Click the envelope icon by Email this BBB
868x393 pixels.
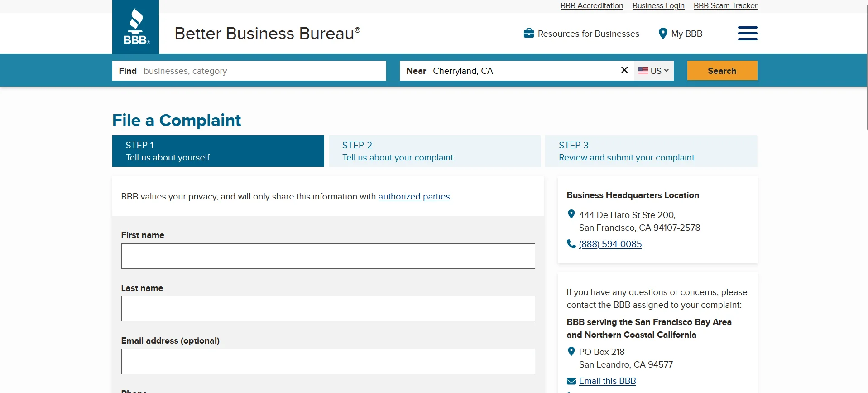[571, 381]
